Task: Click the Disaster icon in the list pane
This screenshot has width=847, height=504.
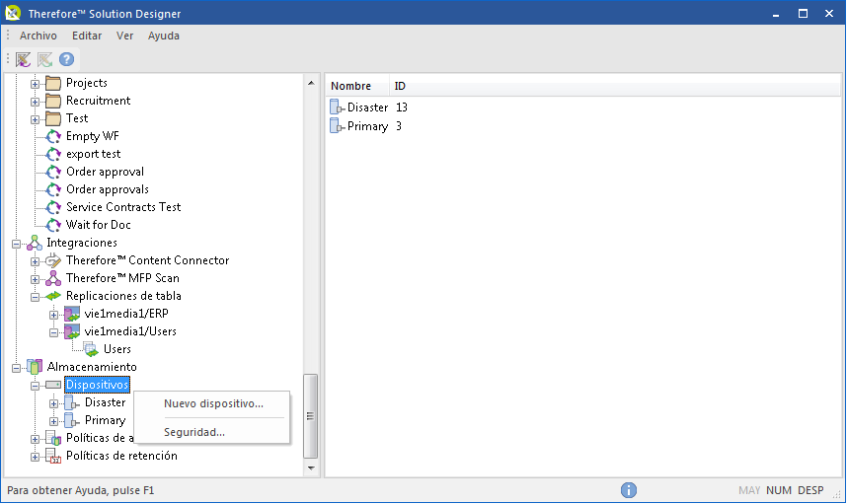Action: click(337, 108)
